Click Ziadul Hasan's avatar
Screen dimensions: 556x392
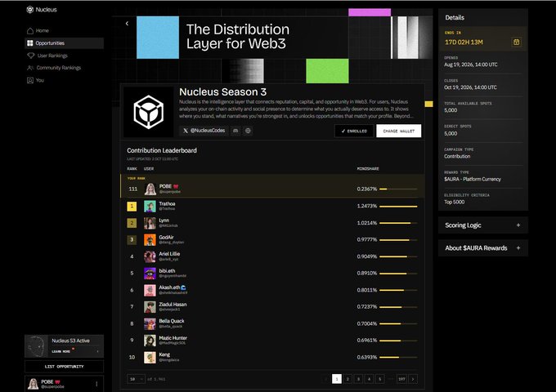[150, 307]
